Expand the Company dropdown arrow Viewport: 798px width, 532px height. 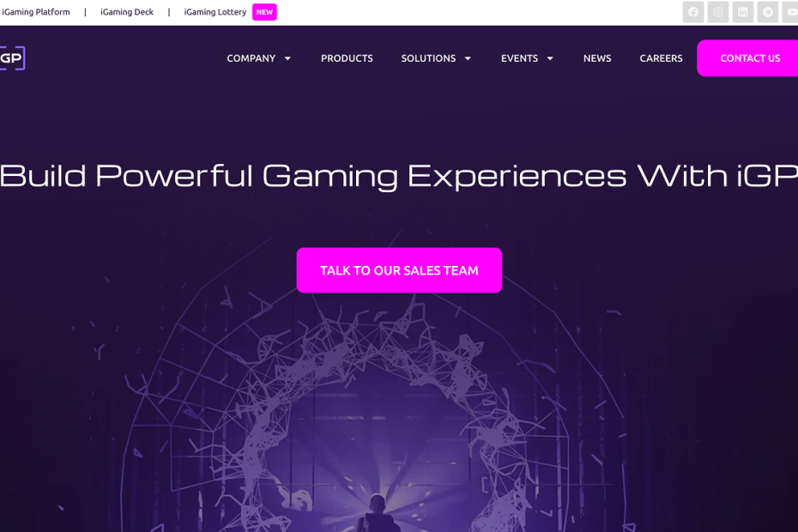tap(287, 58)
